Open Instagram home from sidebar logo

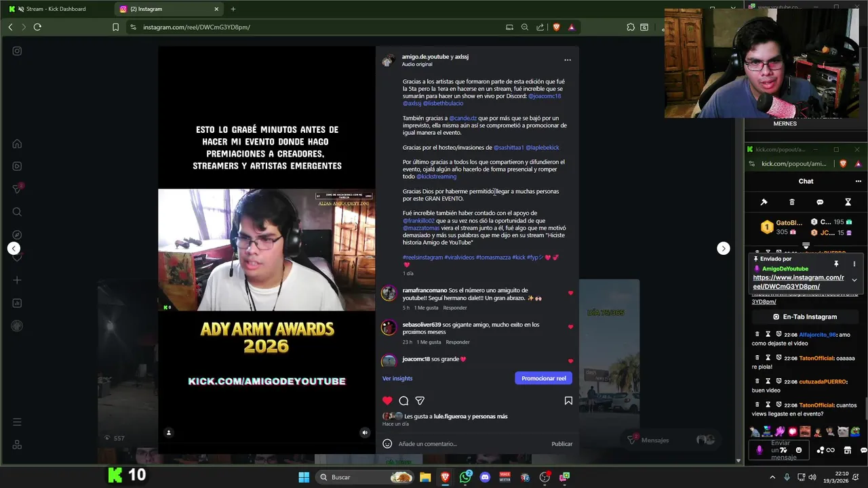17,51
